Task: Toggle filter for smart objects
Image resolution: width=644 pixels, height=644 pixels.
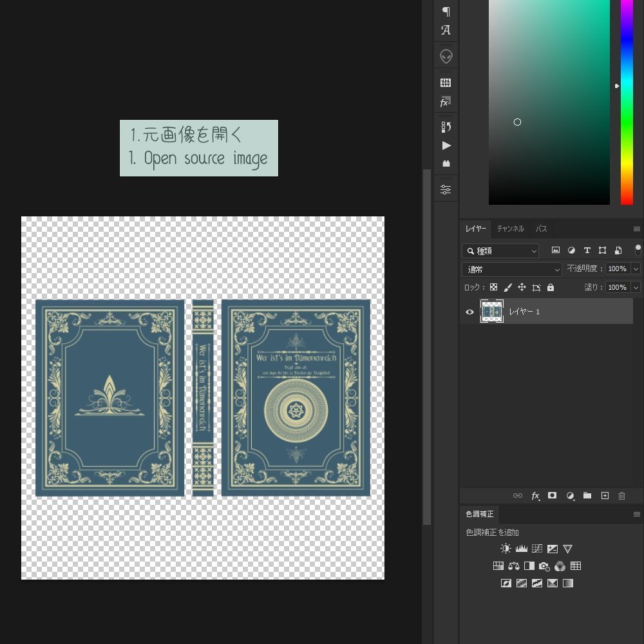Action: coord(618,250)
